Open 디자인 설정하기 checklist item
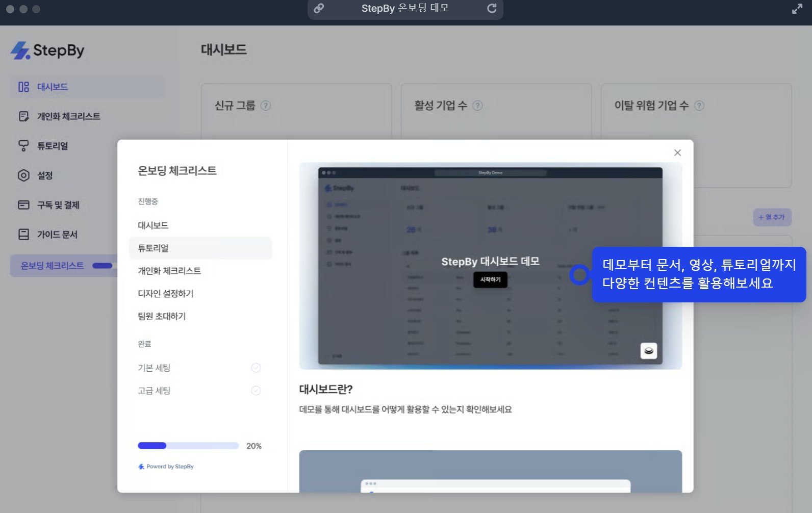This screenshot has height=513, width=812. pos(166,294)
